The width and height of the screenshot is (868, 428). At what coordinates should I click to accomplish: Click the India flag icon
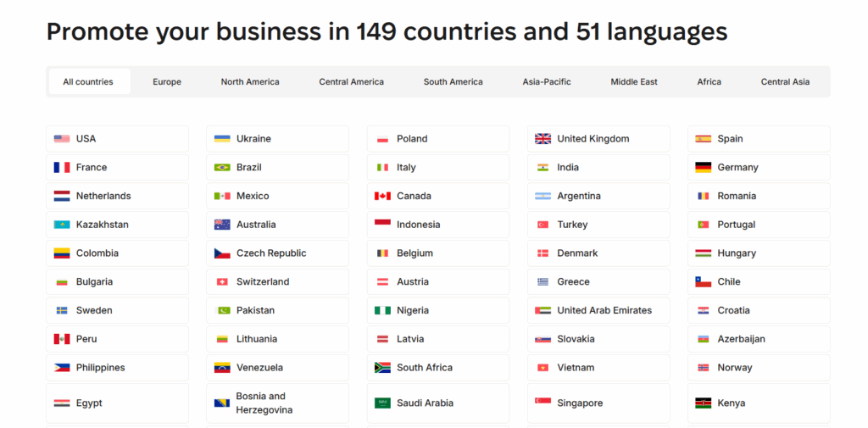(x=543, y=167)
